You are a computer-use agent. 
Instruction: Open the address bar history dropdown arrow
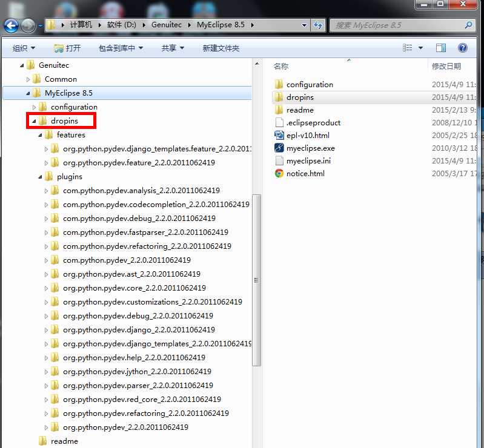coord(304,25)
